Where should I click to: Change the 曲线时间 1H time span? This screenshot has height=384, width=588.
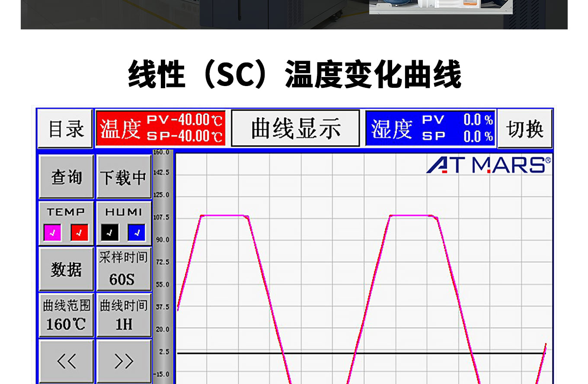tap(124, 315)
